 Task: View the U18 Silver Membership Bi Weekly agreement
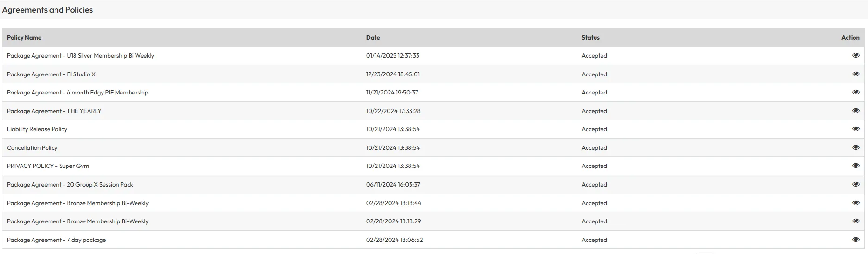[x=855, y=55]
